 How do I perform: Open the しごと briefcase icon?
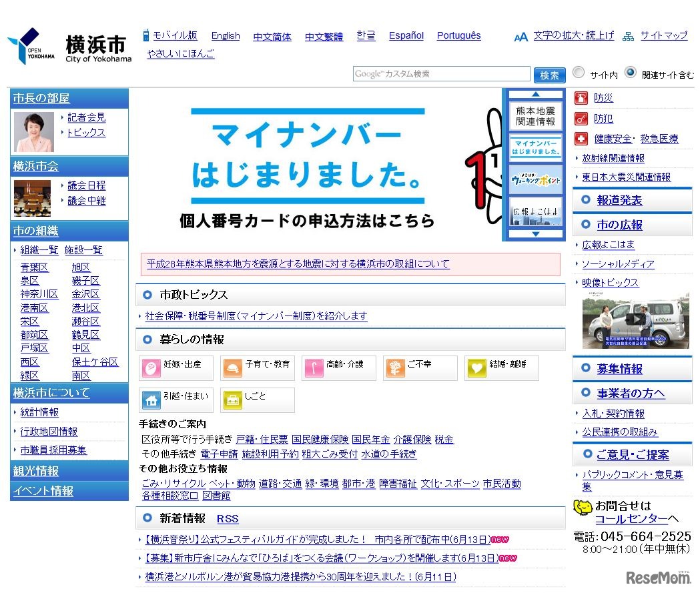[233, 400]
